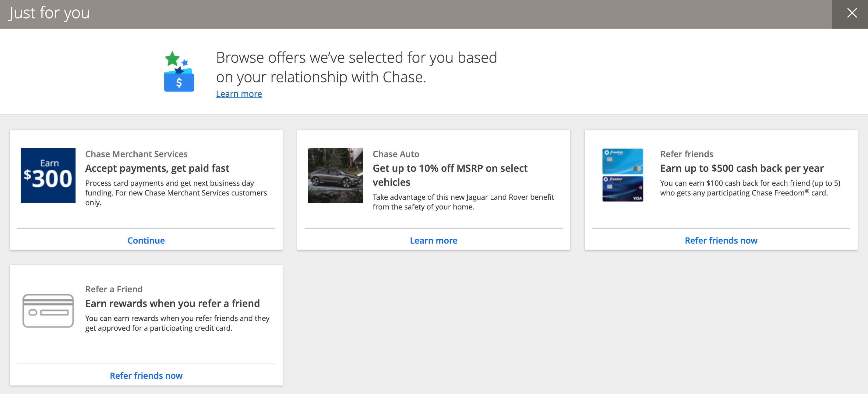Click Earn rewards when you refer a friend heading
The height and width of the screenshot is (394, 868).
pos(172,303)
